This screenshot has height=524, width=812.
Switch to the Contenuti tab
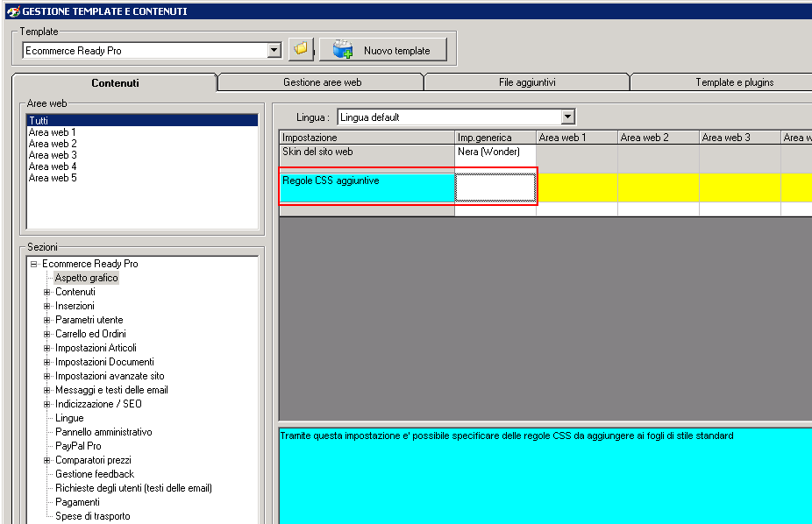pyautogui.click(x=115, y=82)
